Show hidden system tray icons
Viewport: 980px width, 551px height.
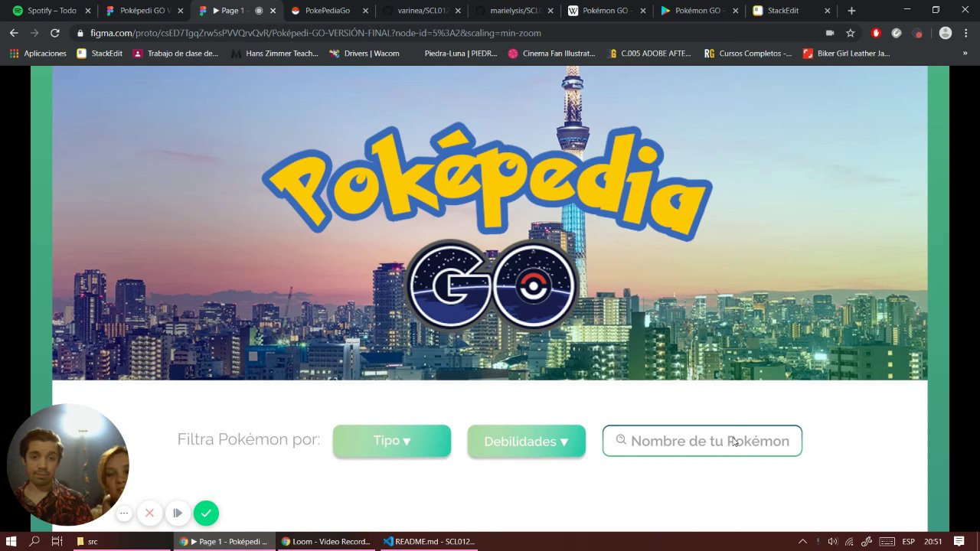pyautogui.click(x=802, y=541)
